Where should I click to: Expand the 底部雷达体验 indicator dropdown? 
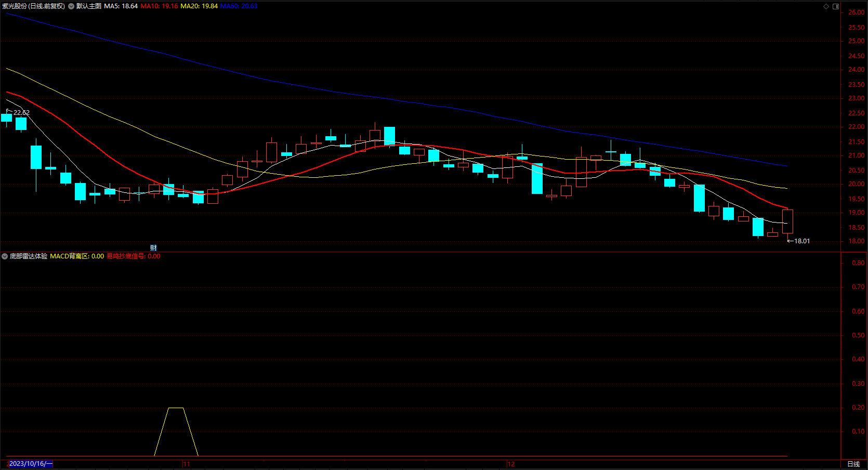point(5,256)
